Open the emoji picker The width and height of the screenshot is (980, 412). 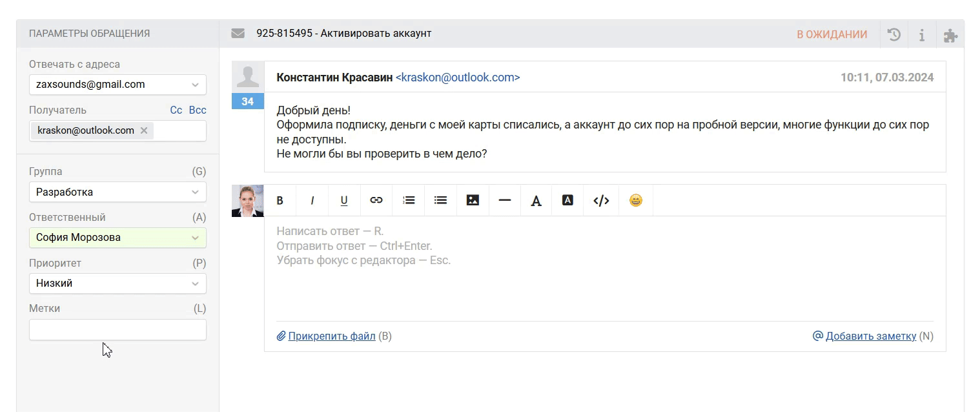636,200
